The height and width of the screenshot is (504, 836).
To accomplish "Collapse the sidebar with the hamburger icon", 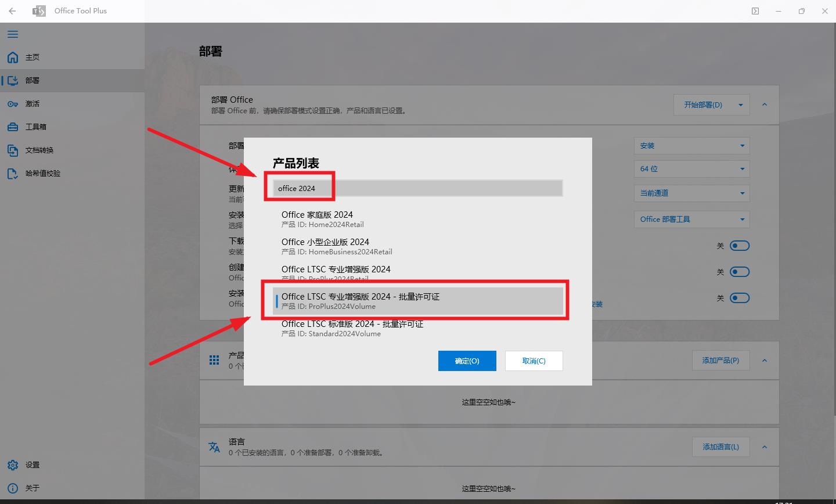I will [x=13, y=34].
